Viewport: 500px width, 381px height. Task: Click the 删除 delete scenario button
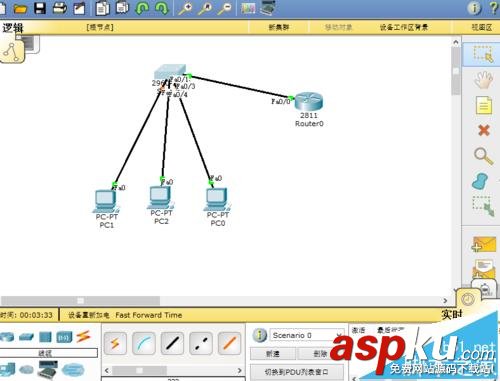[x=320, y=354]
